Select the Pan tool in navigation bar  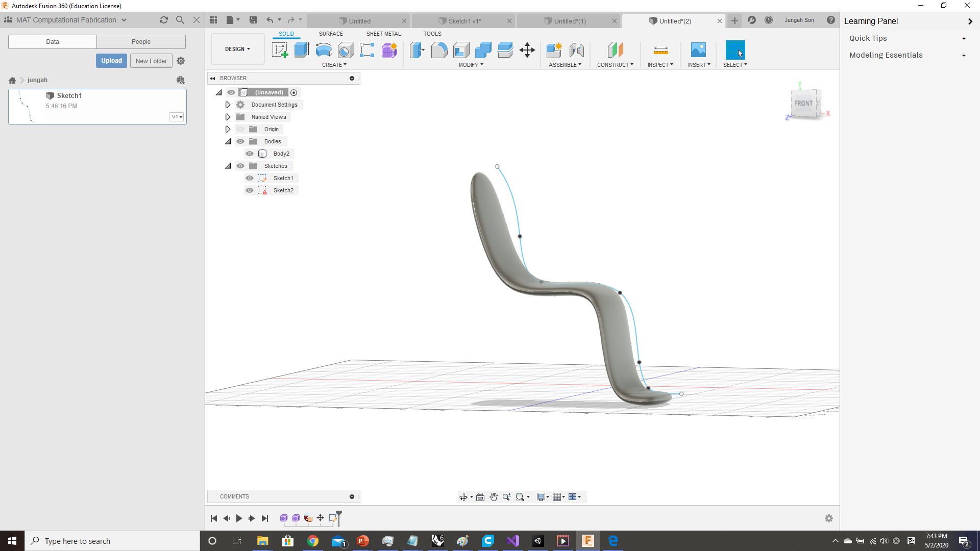click(494, 496)
